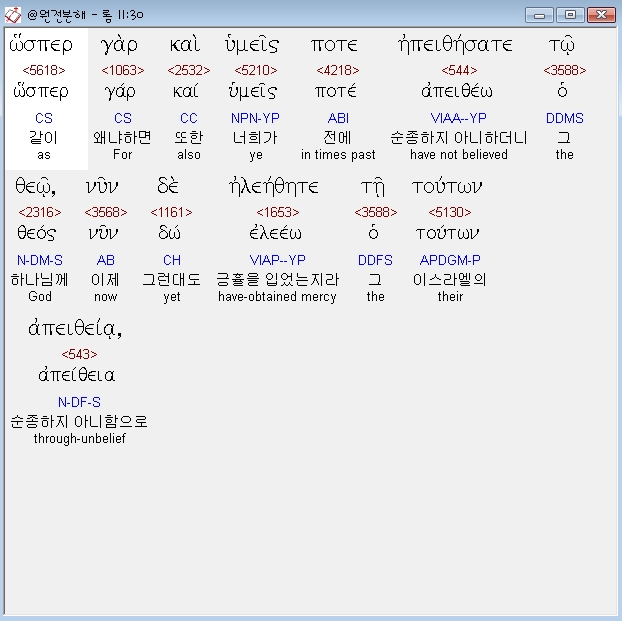The image size is (622, 621).
Task: Click Strong's number <544>
Action: (x=459, y=70)
